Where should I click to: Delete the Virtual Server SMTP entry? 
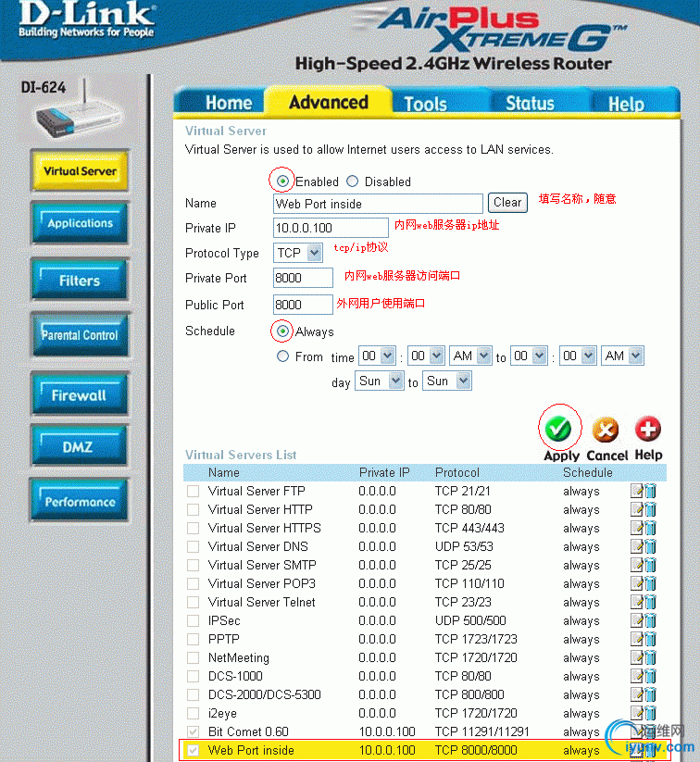pos(650,565)
